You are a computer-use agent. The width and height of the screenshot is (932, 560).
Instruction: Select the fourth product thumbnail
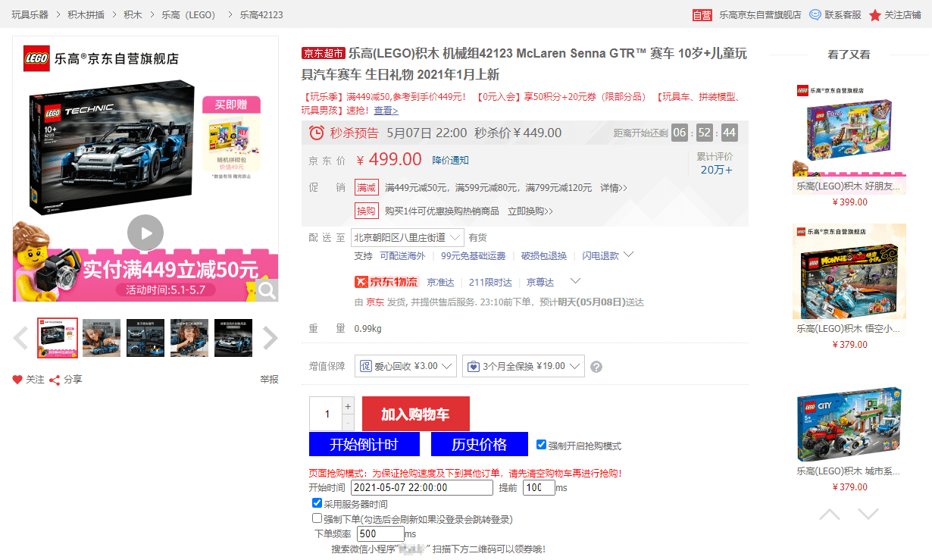coord(189,338)
